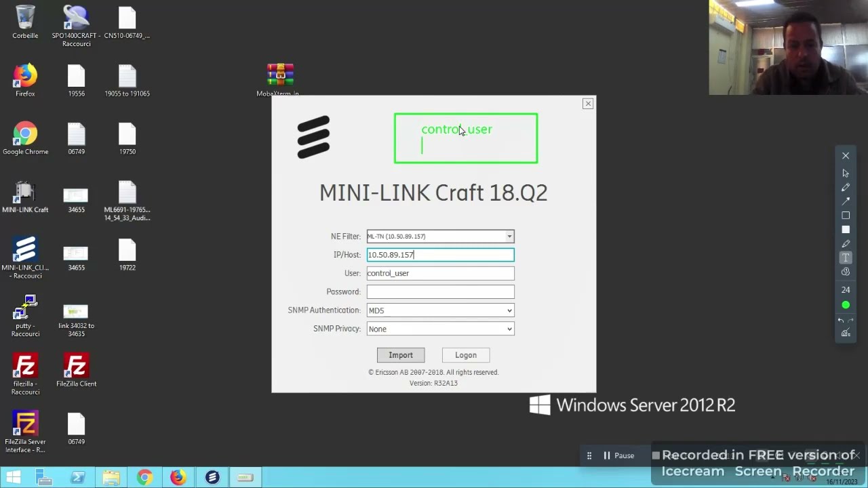Click the Import button
The height and width of the screenshot is (488, 868).
point(401,355)
